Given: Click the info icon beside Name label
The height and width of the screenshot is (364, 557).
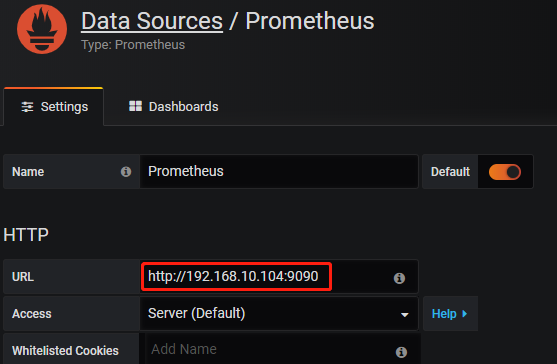Looking at the screenshot, I should 126,172.
